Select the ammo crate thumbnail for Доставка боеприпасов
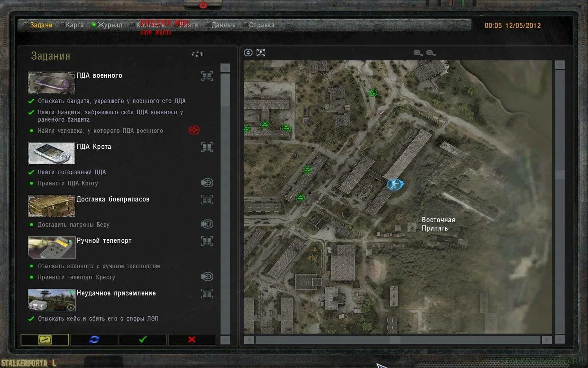This screenshot has height=368, width=588. tap(51, 206)
